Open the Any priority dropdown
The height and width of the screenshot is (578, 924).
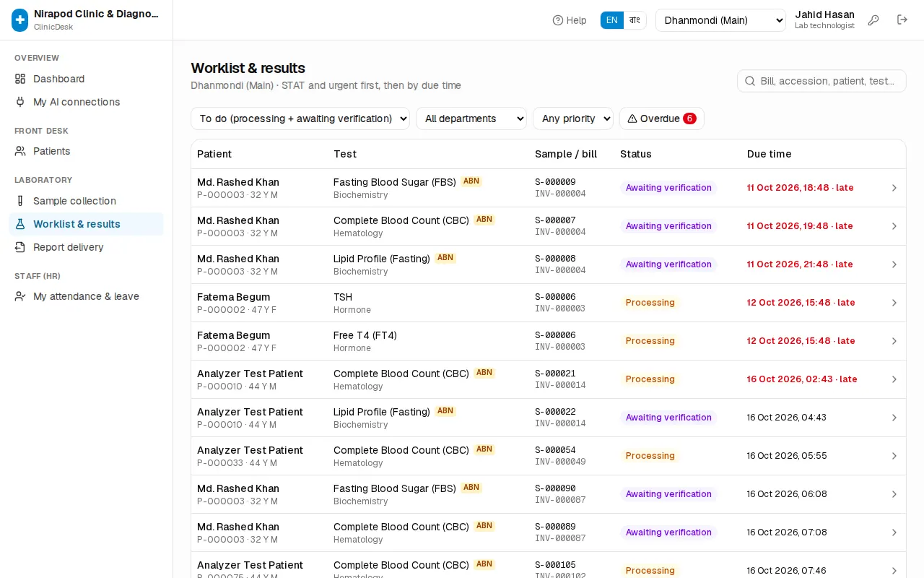pos(573,118)
